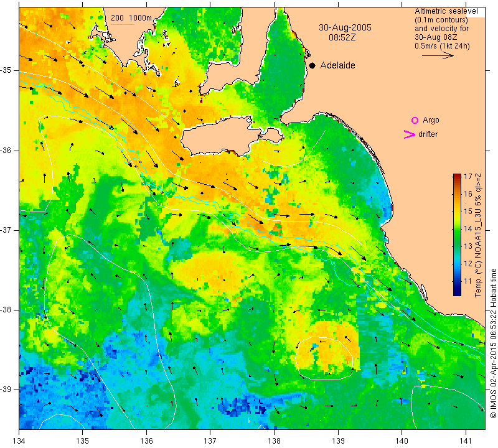Click the magenta drifter arrowhead legend symbol
This screenshot has height=448, width=498.
(x=410, y=134)
